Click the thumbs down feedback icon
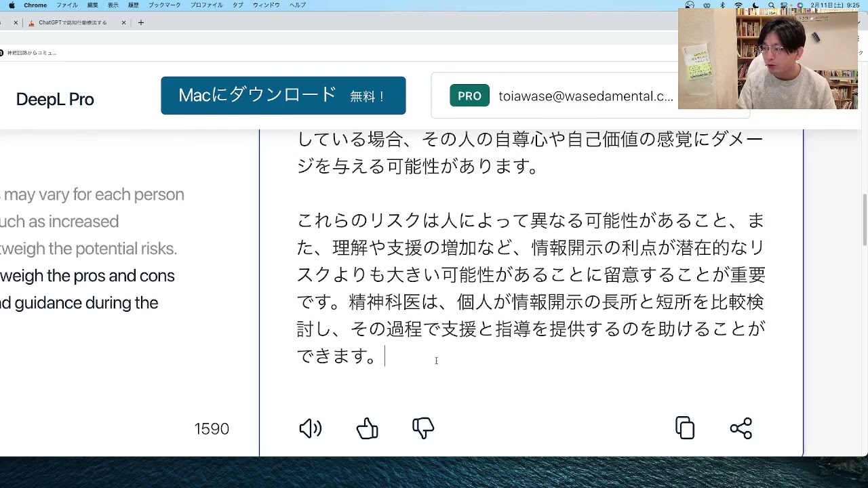 pos(423,428)
